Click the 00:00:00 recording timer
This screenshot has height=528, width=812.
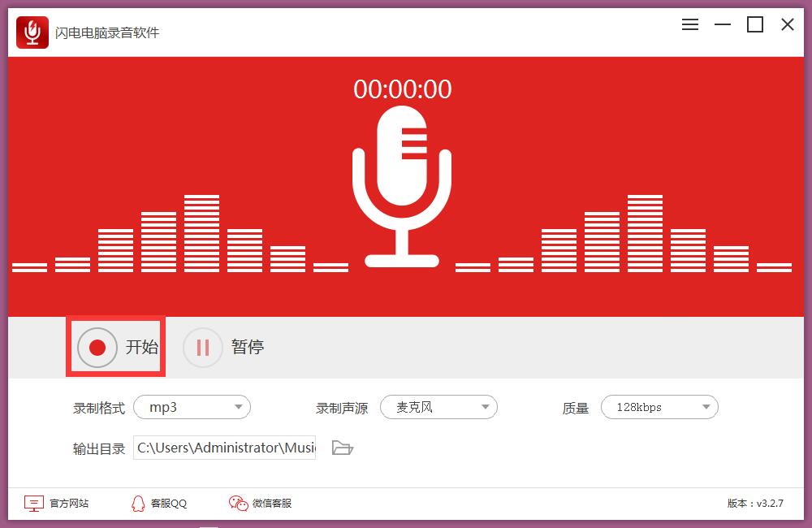pyautogui.click(x=403, y=90)
